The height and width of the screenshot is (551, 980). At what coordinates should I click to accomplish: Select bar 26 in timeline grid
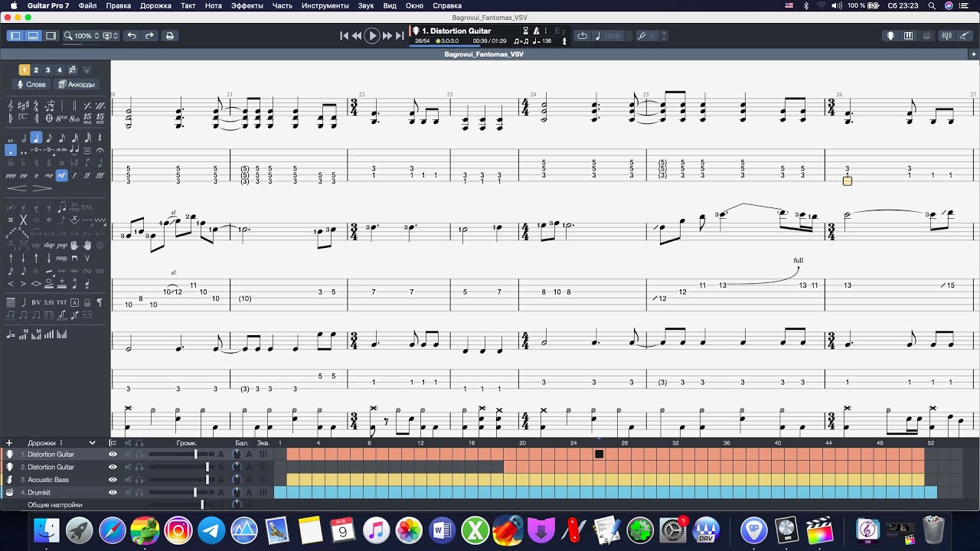tap(599, 455)
